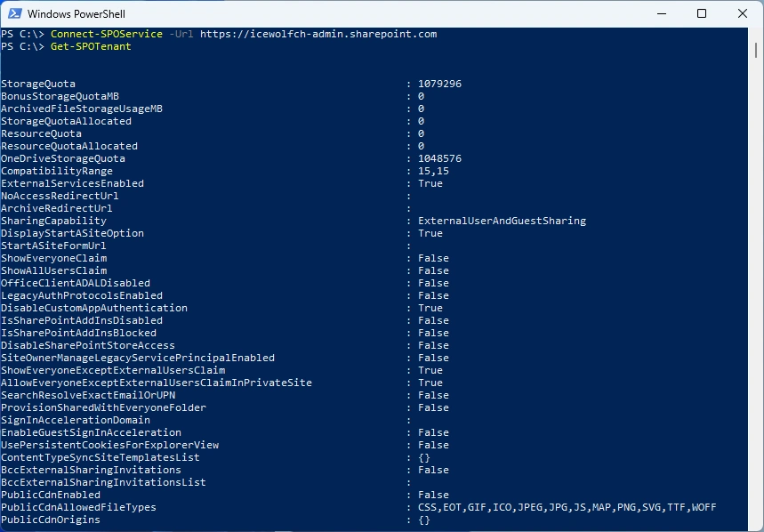The width and height of the screenshot is (764, 532).
Task: Click the SharingCapability property name
Action: point(53,221)
